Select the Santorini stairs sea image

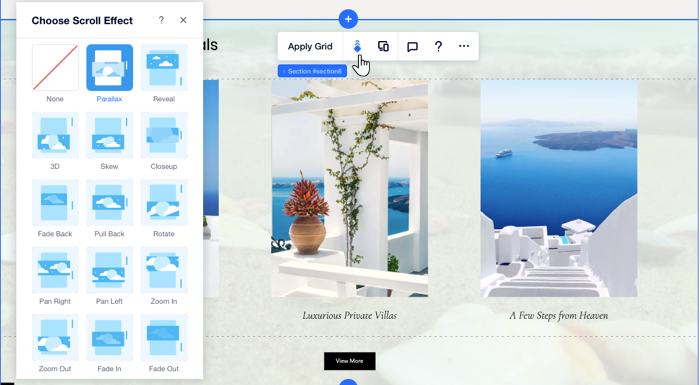point(559,188)
